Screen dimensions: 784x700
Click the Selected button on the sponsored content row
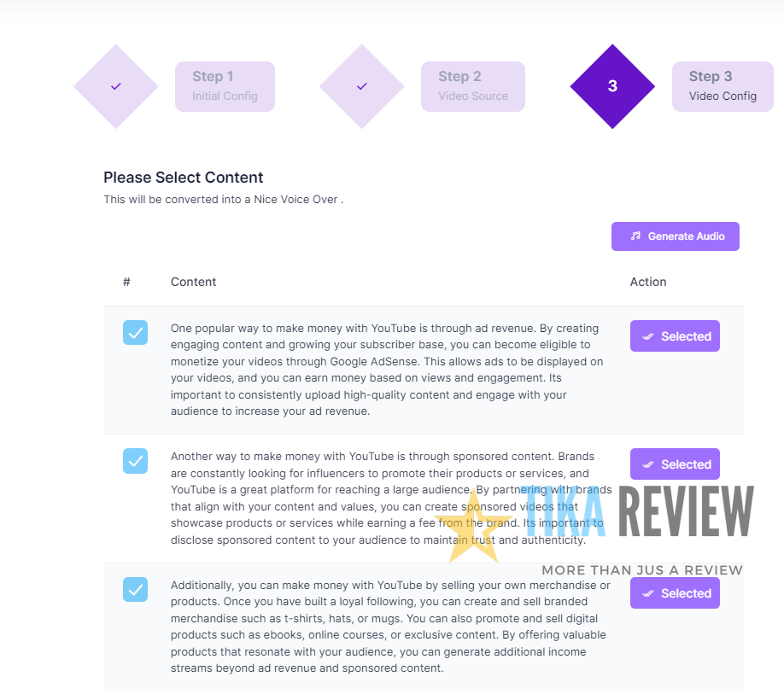[x=675, y=464]
